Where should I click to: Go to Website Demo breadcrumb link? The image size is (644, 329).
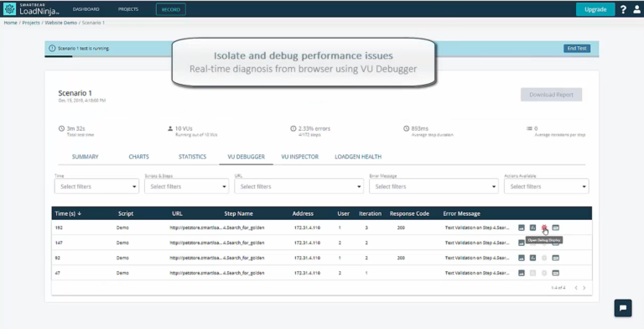60,23
